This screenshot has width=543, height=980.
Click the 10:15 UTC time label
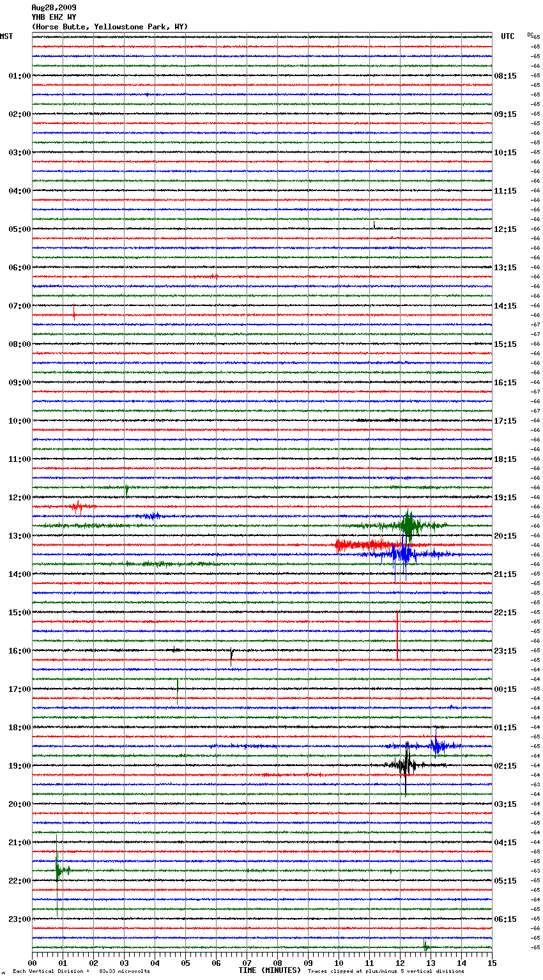pos(505,153)
